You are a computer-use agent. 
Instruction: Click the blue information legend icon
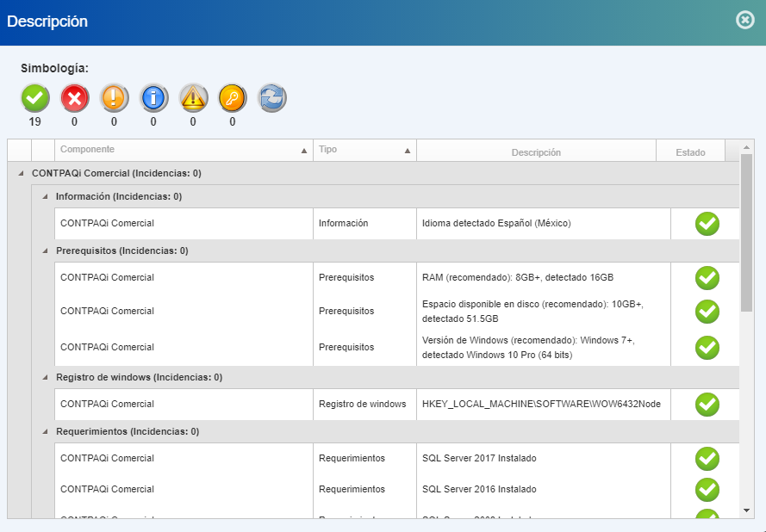tap(153, 98)
